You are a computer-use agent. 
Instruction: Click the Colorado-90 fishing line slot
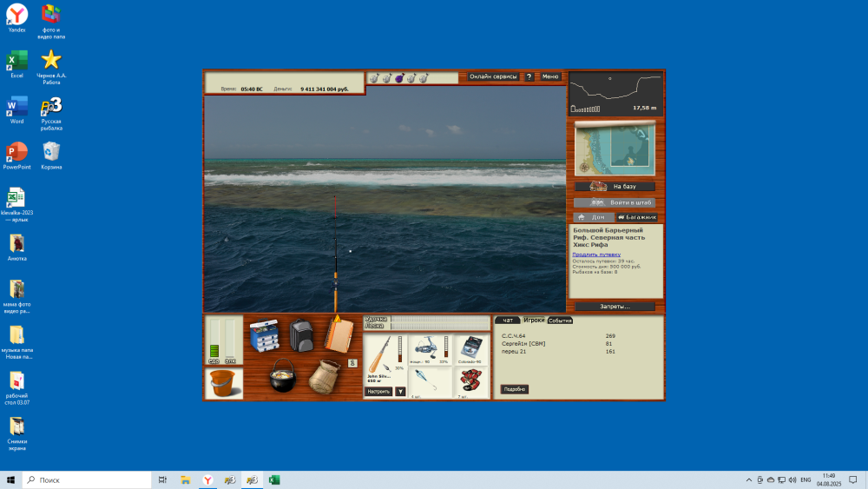471,349
